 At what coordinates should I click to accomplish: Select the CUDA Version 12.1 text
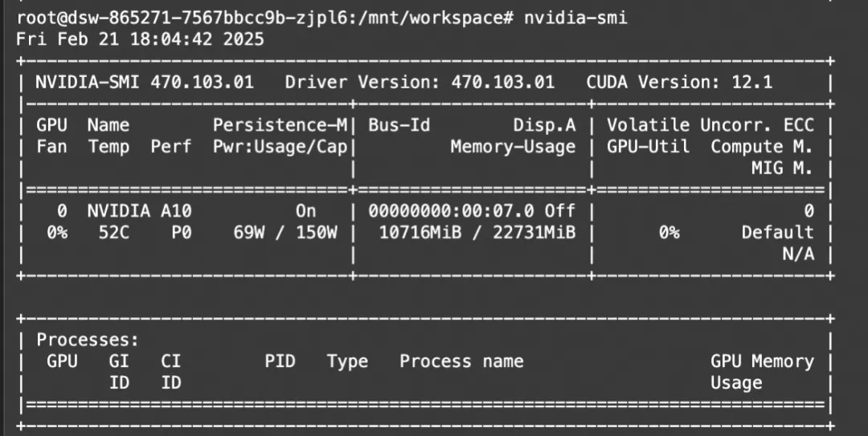tap(679, 82)
